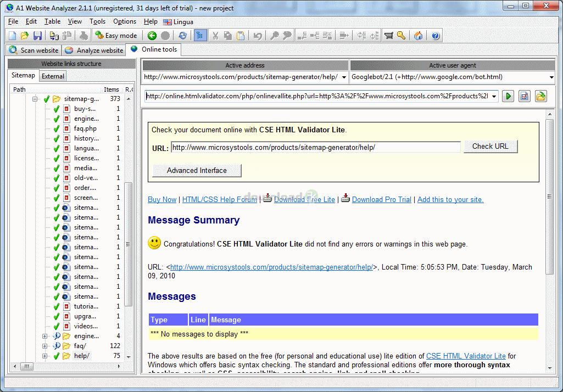
Task: Open the Tools menu
Action: click(x=97, y=21)
